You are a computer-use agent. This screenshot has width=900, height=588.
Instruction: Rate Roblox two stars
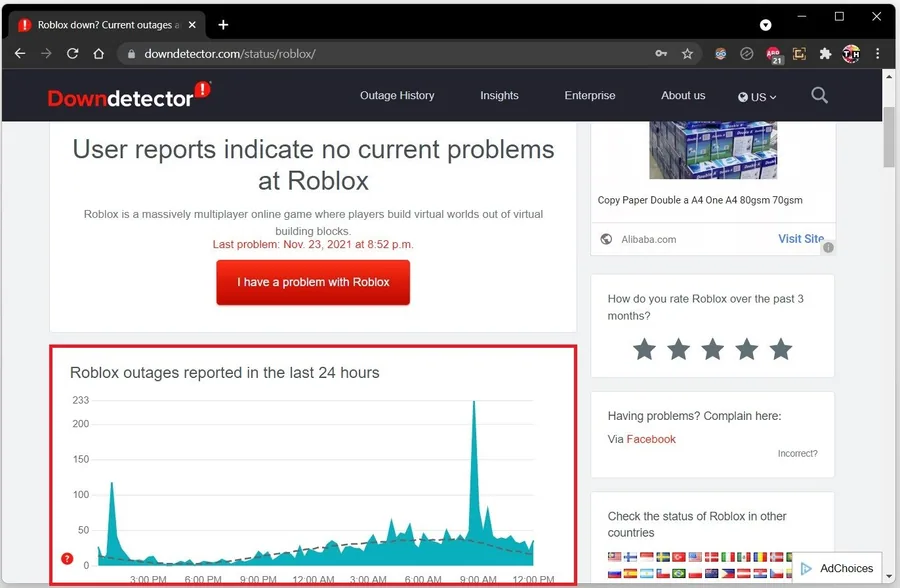678,349
